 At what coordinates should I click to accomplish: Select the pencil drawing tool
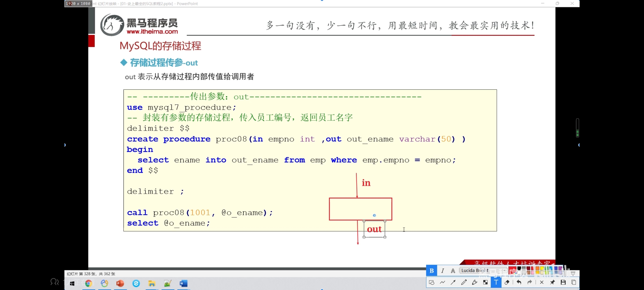[x=464, y=282]
